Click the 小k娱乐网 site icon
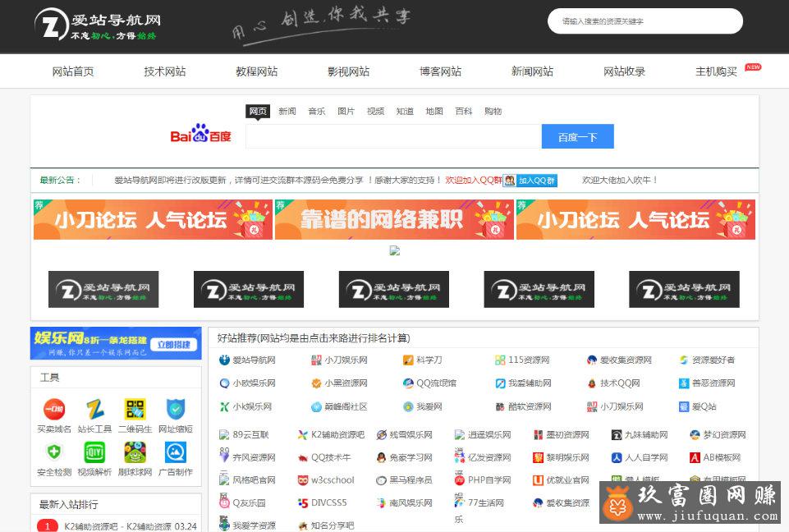 coord(224,406)
